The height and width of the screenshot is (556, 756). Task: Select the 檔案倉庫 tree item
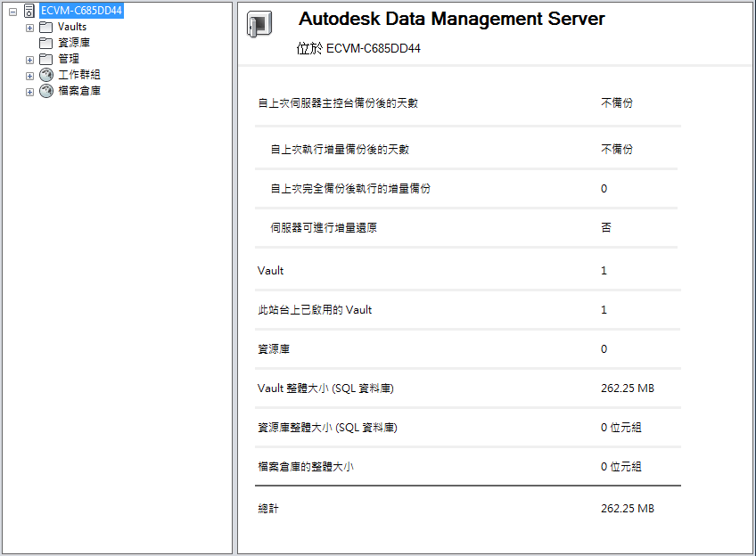tap(79, 91)
